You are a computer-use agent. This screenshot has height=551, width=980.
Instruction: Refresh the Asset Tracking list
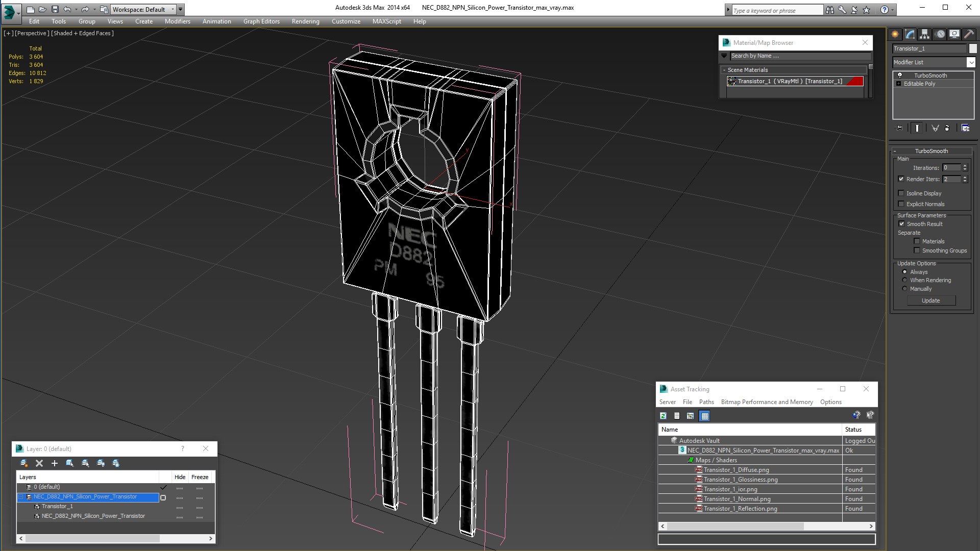pos(663,416)
